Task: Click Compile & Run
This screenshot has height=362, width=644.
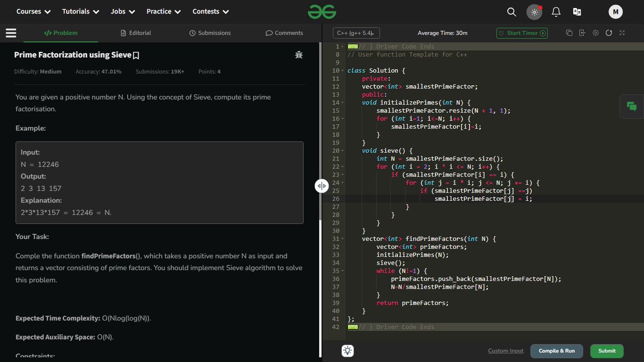Action: pyautogui.click(x=557, y=351)
